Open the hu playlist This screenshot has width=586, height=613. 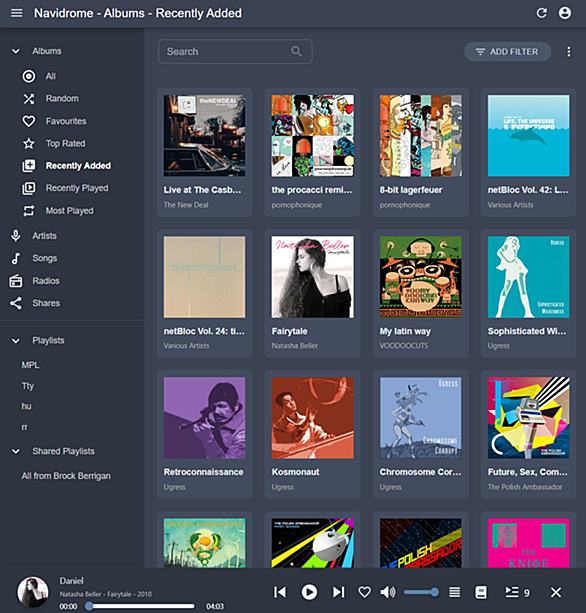[26, 407]
